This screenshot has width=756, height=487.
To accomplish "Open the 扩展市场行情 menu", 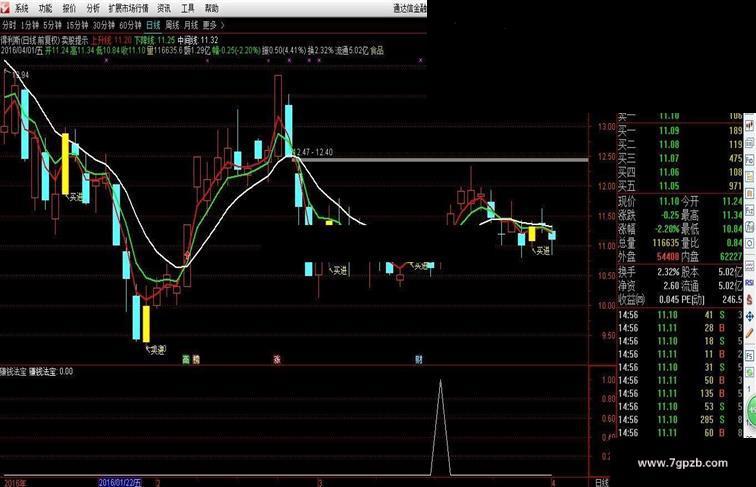I will pyautogui.click(x=128, y=8).
